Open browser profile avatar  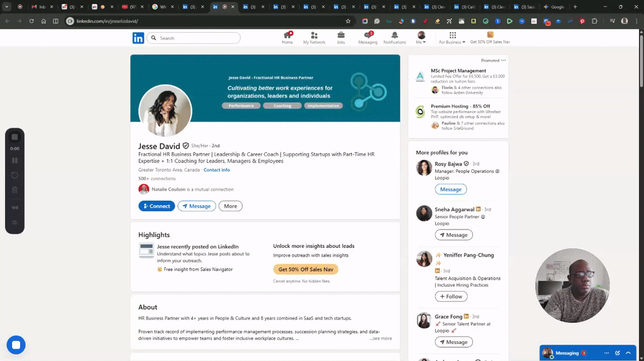[x=625, y=21]
